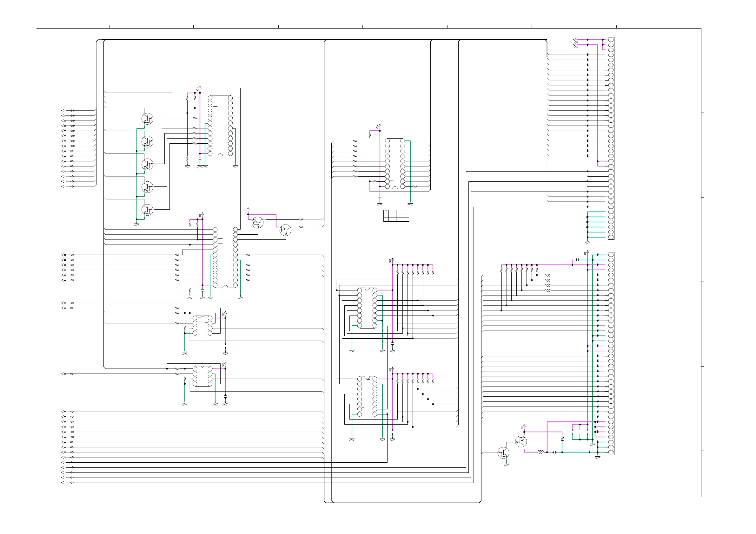Select the group of three parallel capacitors at the lower right
756x534 pixels.
tap(580, 432)
